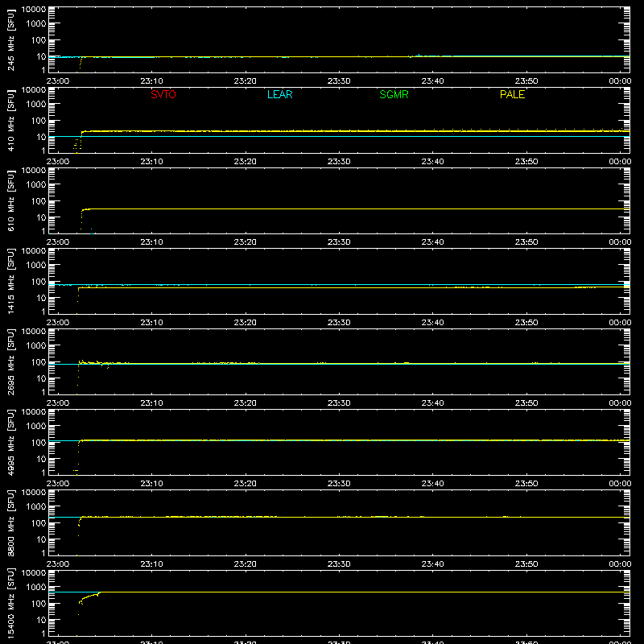Select the 410 MHz [SFU] axis title

(11, 120)
